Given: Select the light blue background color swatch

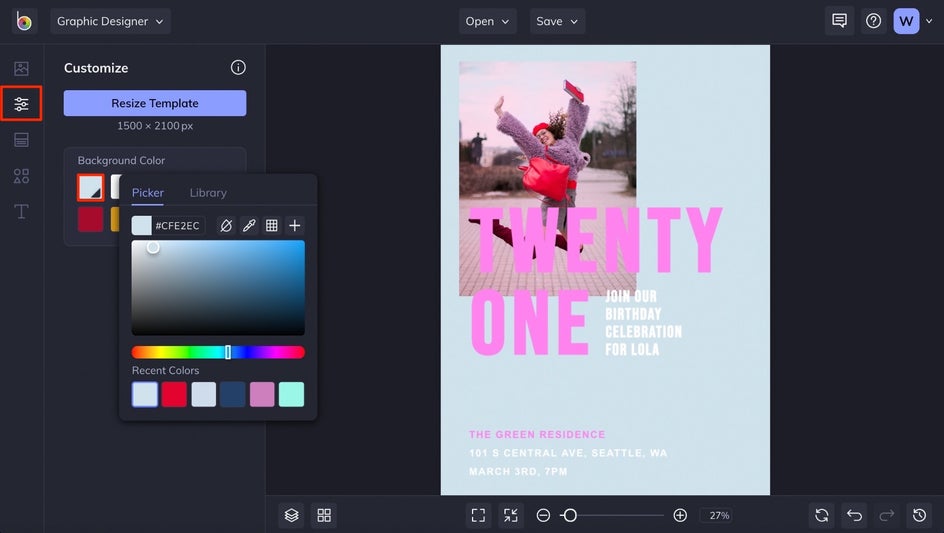Looking at the screenshot, I should (x=90, y=188).
